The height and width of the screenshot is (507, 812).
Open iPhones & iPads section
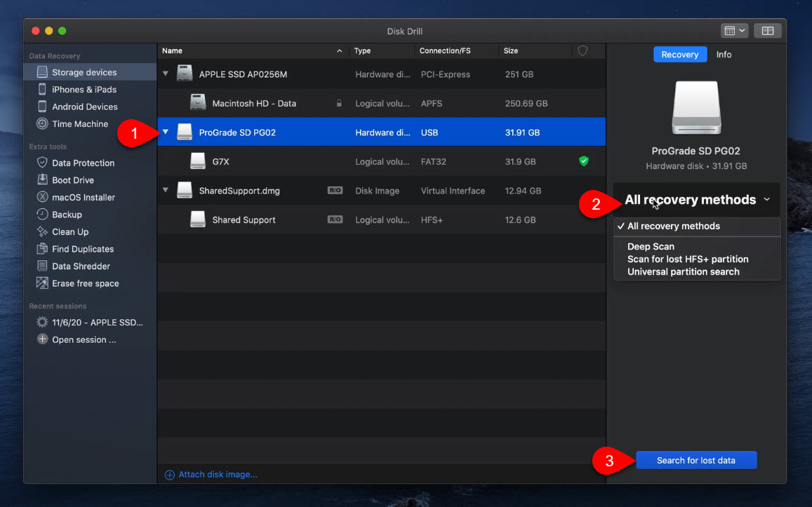coord(84,90)
